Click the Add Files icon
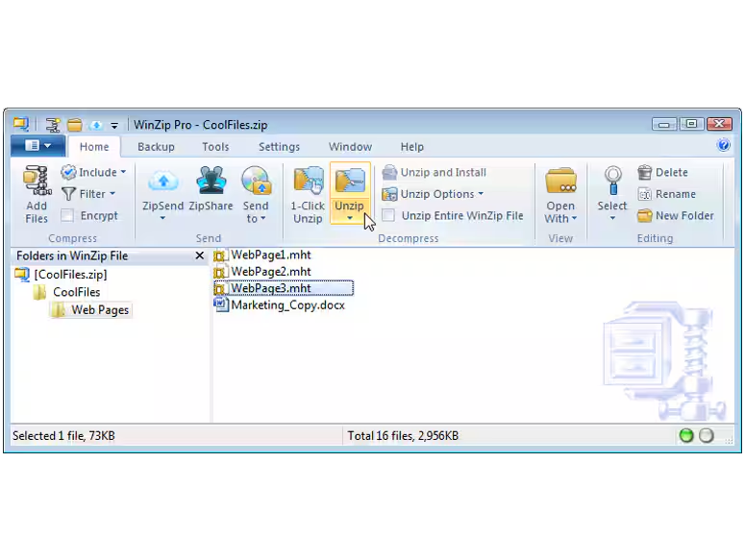The image size is (745, 560). (x=37, y=181)
